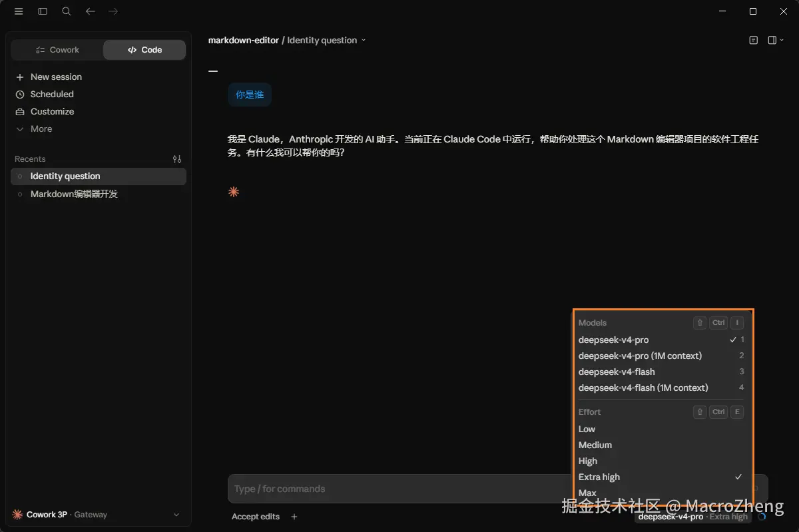The height and width of the screenshot is (532, 799).
Task: Click the briefcase icon next to Customize
Action: pyautogui.click(x=20, y=112)
